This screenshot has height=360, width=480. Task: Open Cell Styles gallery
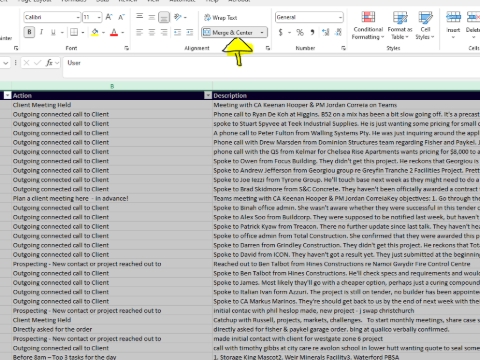tap(425, 25)
